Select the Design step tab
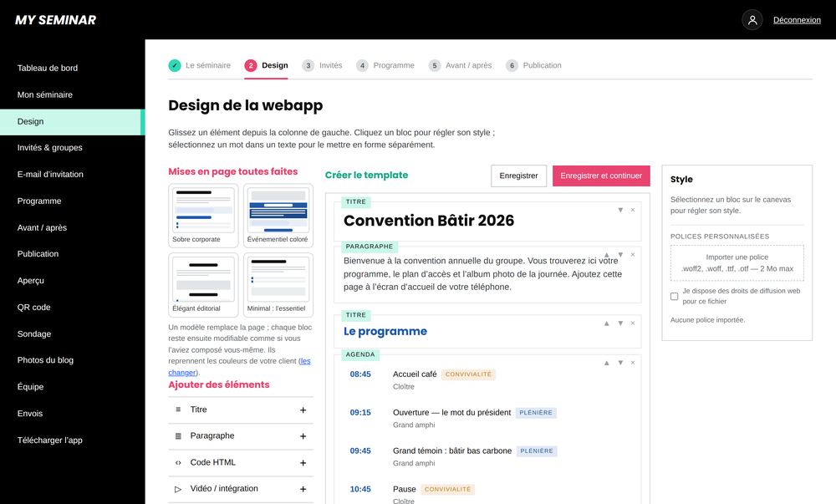 [266, 65]
